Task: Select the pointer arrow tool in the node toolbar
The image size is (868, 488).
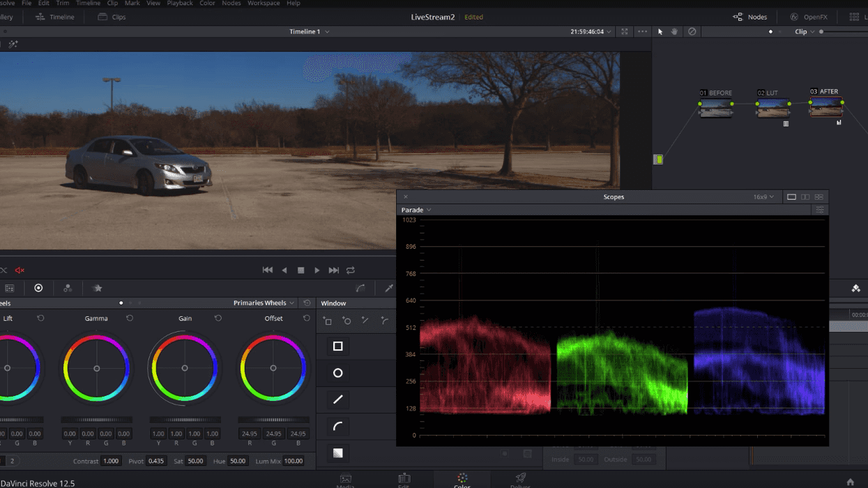Action: click(x=660, y=31)
